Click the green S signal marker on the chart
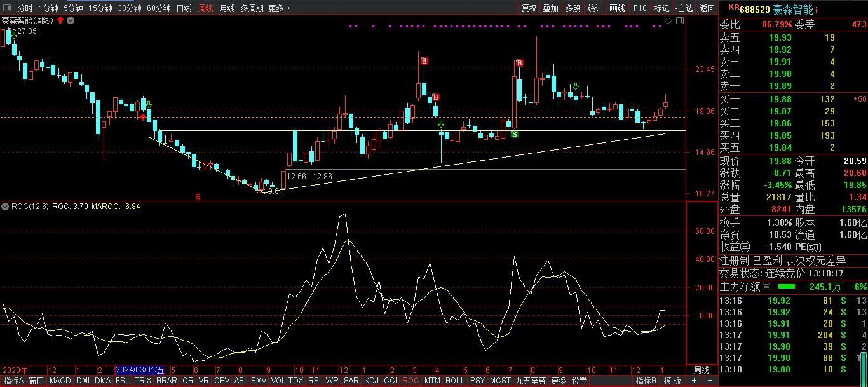Image resolution: width=868 pixels, height=387 pixels. pos(514,134)
